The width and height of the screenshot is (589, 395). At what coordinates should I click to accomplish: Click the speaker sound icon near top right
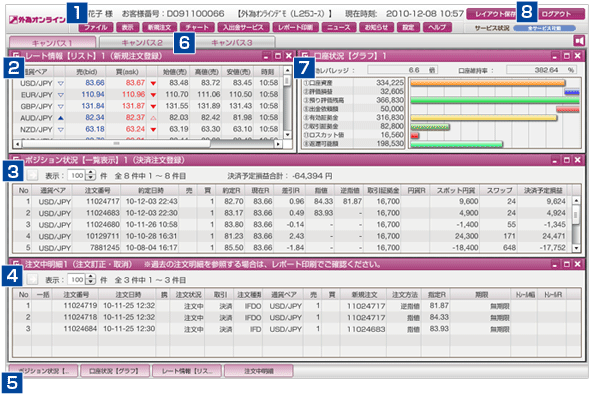click(x=579, y=41)
